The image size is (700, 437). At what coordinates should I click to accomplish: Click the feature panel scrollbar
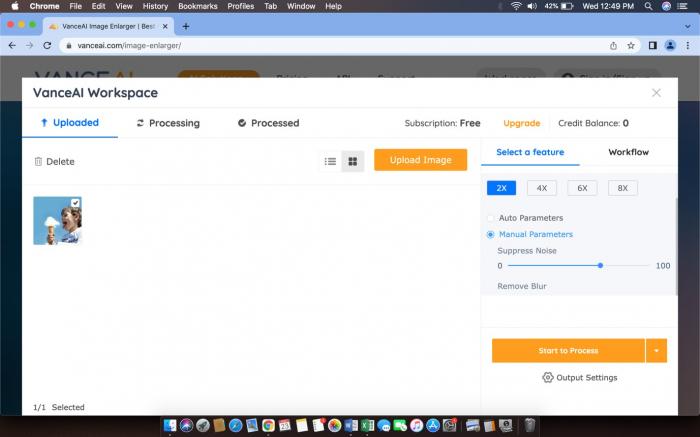[676, 246]
